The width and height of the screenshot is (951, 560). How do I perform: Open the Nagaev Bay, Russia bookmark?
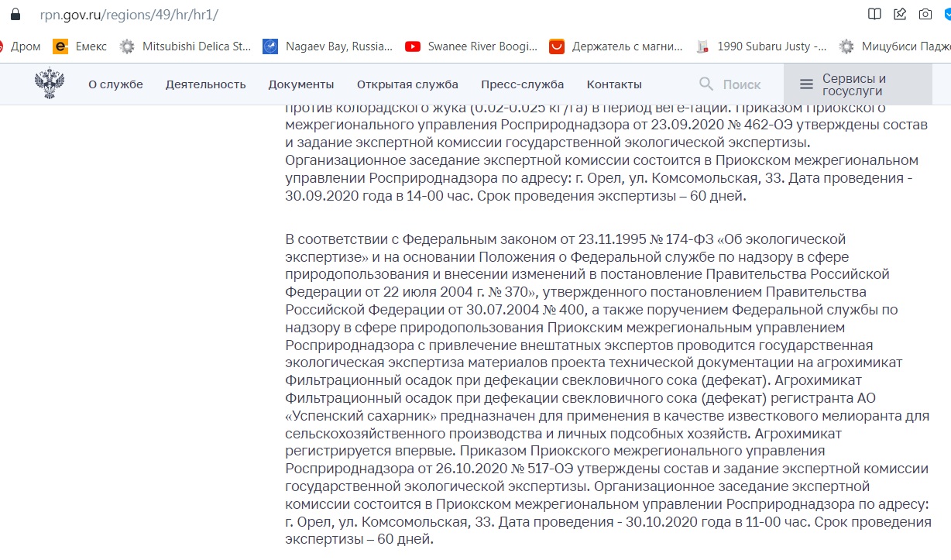[x=328, y=46]
